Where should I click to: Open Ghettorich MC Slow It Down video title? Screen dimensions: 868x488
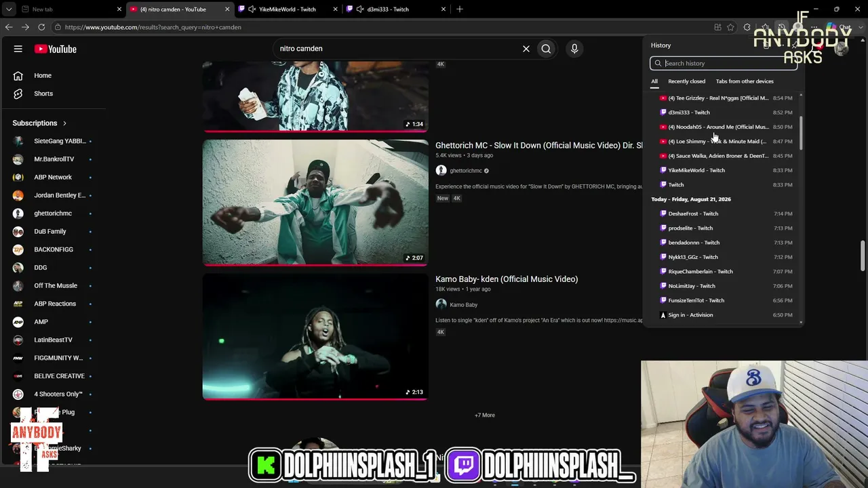tap(538, 146)
